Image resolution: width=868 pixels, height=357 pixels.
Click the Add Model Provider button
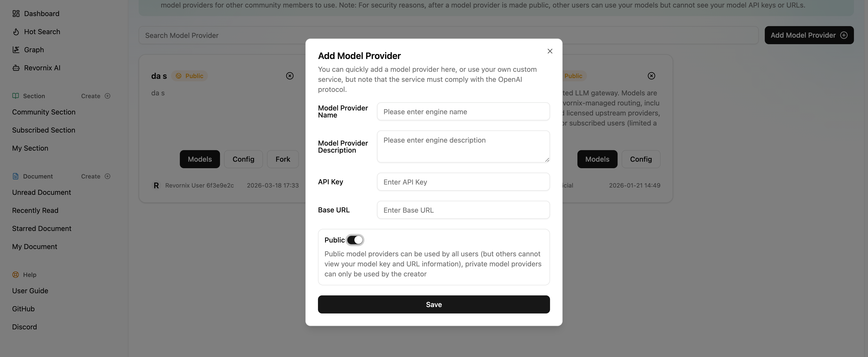pyautogui.click(x=809, y=35)
